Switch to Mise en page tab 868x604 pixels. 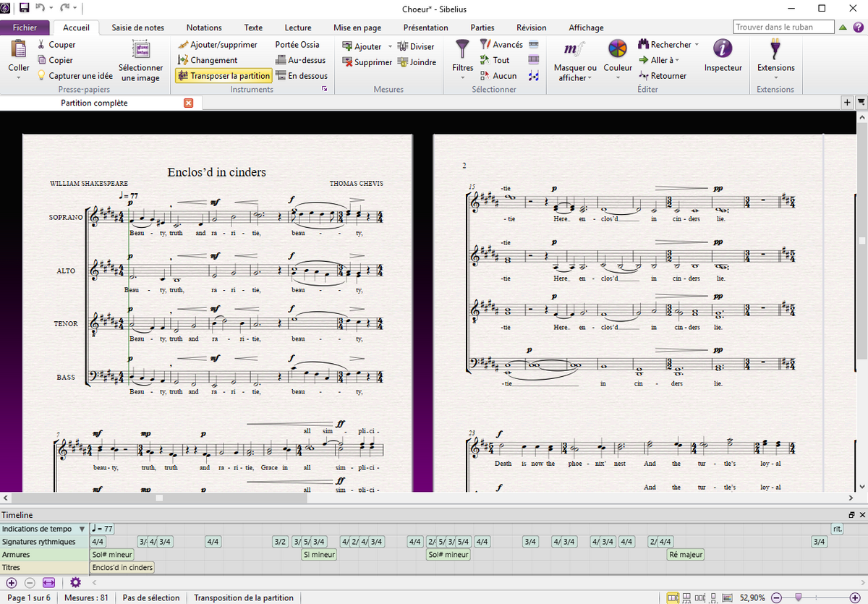click(x=357, y=27)
